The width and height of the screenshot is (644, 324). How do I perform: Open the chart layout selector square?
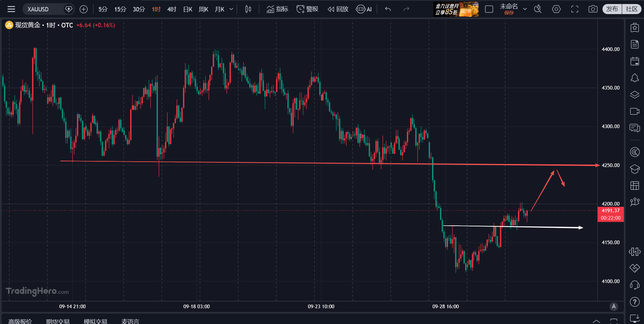[489, 9]
